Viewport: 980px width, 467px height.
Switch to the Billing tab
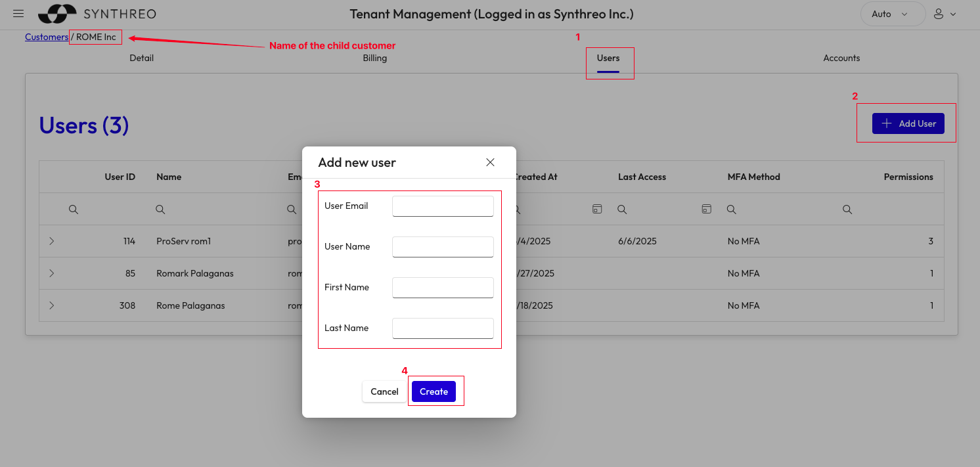(374, 58)
